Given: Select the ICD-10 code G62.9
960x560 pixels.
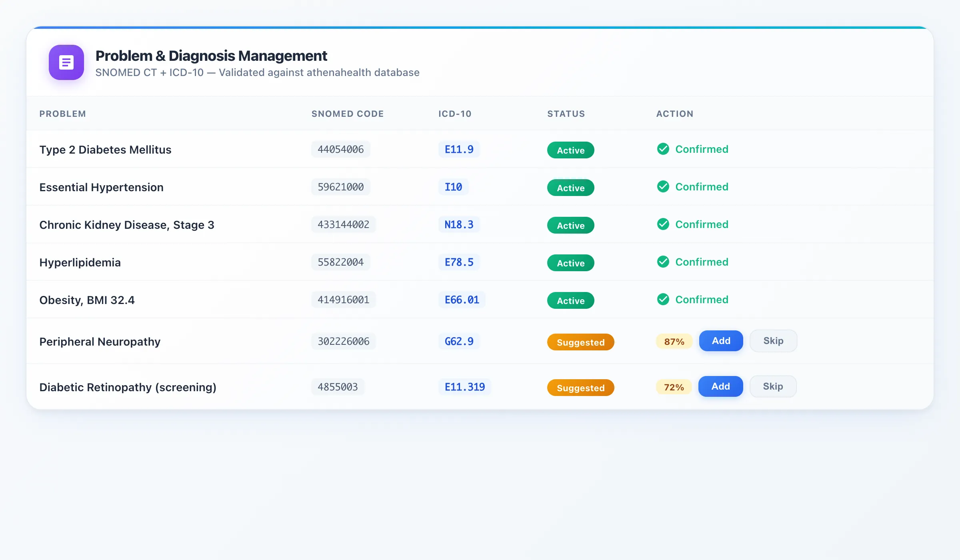Looking at the screenshot, I should pos(459,341).
